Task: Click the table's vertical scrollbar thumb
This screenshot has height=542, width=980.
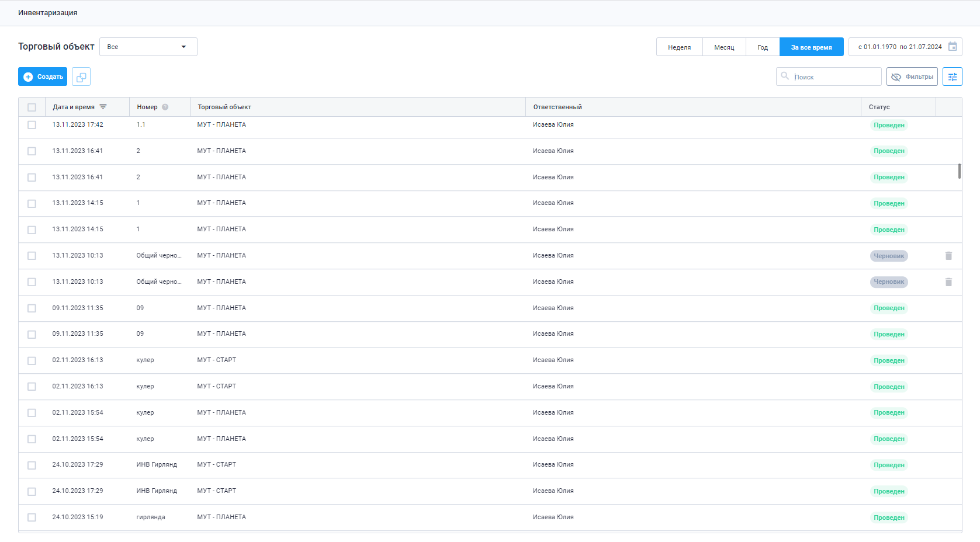Action: point(959,171)
